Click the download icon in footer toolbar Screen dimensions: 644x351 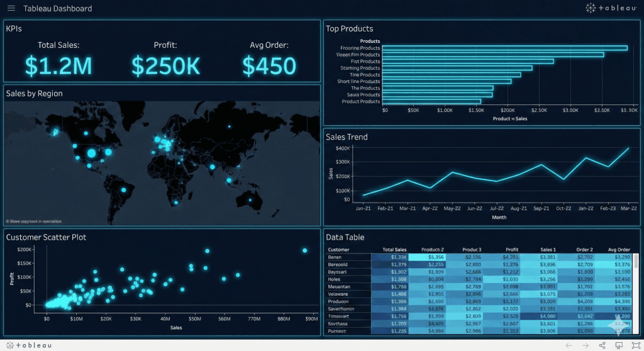point(618,345)
